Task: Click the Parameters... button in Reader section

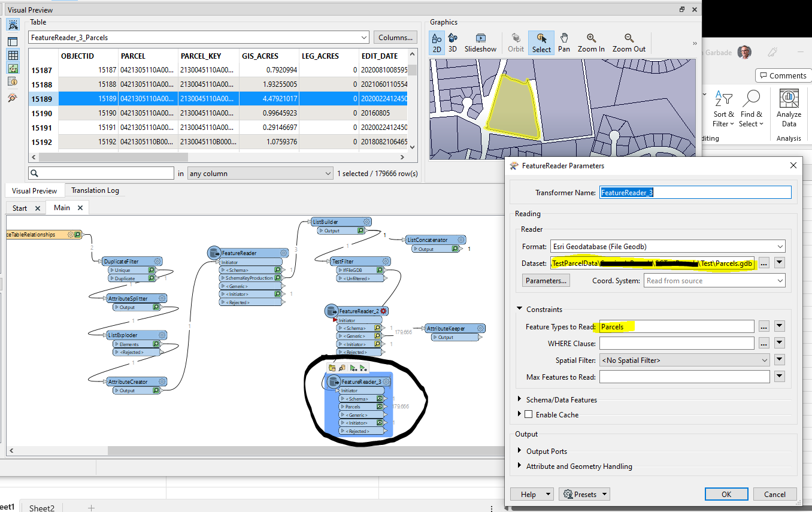Action: tap(546, 280)
